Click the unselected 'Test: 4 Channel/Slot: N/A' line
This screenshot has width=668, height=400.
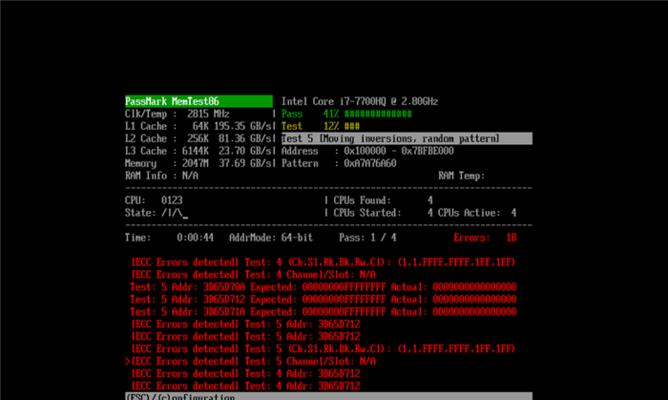(253, 274)
